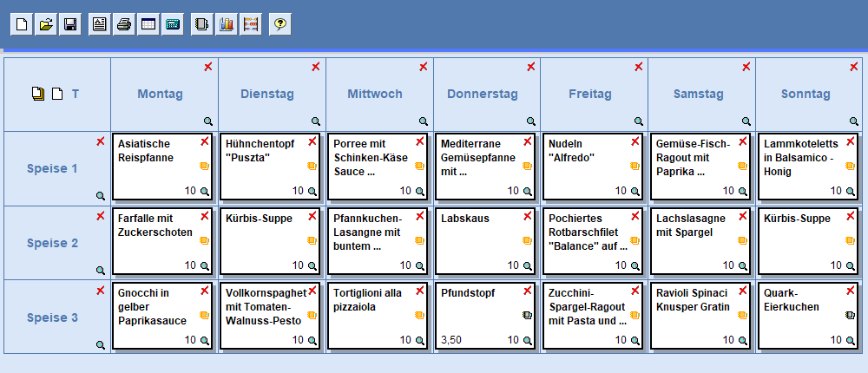Remove Labskaus dish from Donnerstag
The width and height of the screenshot is (868, 373).
pos(528,215)
